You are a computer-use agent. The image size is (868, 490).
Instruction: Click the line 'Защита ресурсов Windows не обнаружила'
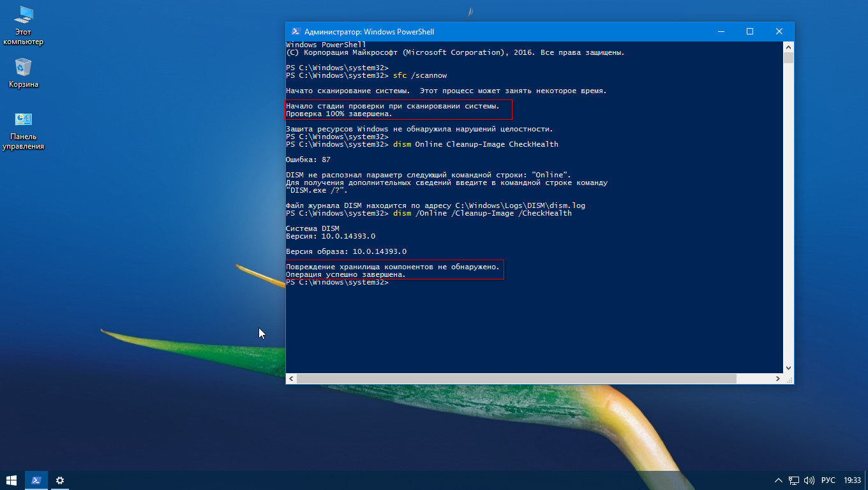click(x=419, y=129)
